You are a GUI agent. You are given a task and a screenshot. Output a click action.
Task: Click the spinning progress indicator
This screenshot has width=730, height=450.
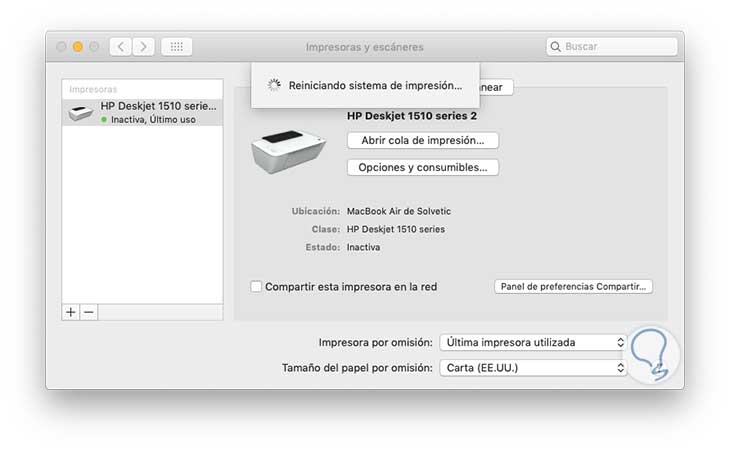274,85
